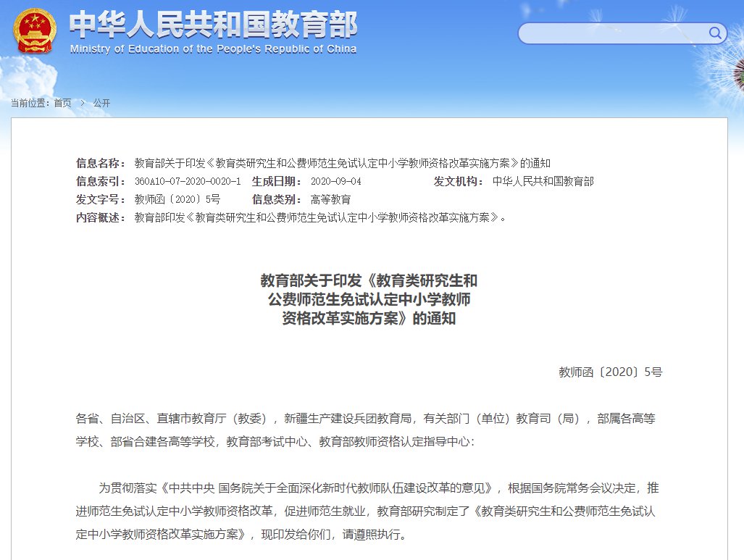The image size is (744, 560).
Task: Click the 中华人民共和国教育部 site title
Action: [214, 25]
